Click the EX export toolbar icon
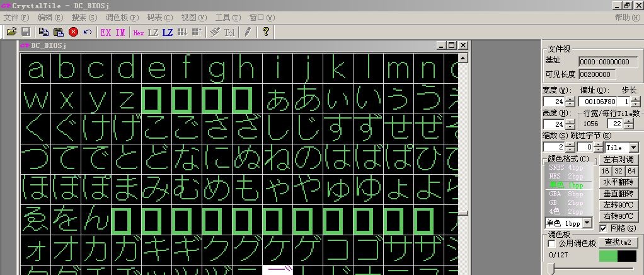The image size is (644, 275). pyautogui.click(x=106, y=32)
